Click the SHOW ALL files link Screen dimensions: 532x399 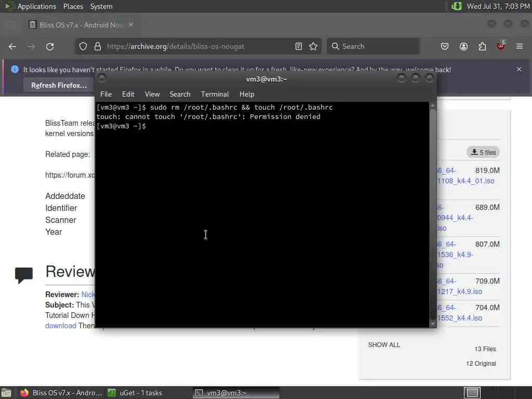click(384, 345)
